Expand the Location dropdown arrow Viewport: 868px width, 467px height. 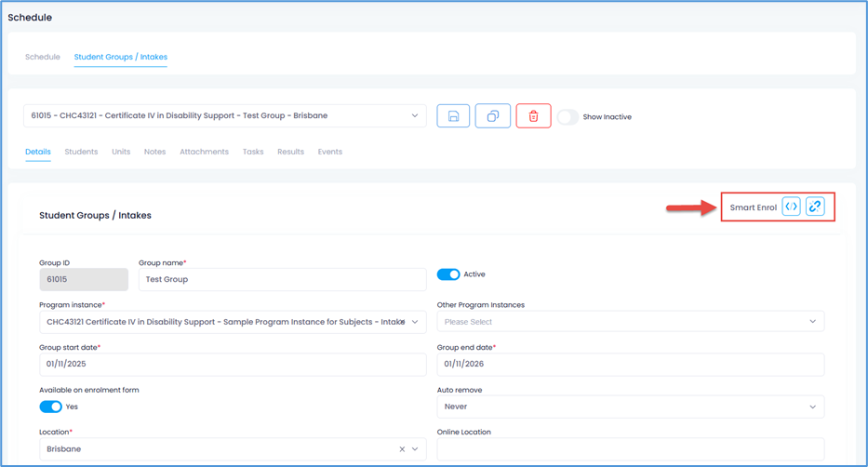pos(415,449)
